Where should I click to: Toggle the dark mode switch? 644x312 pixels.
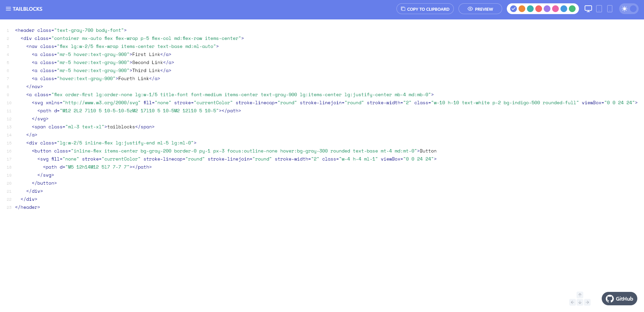click(x=629, y=9)
